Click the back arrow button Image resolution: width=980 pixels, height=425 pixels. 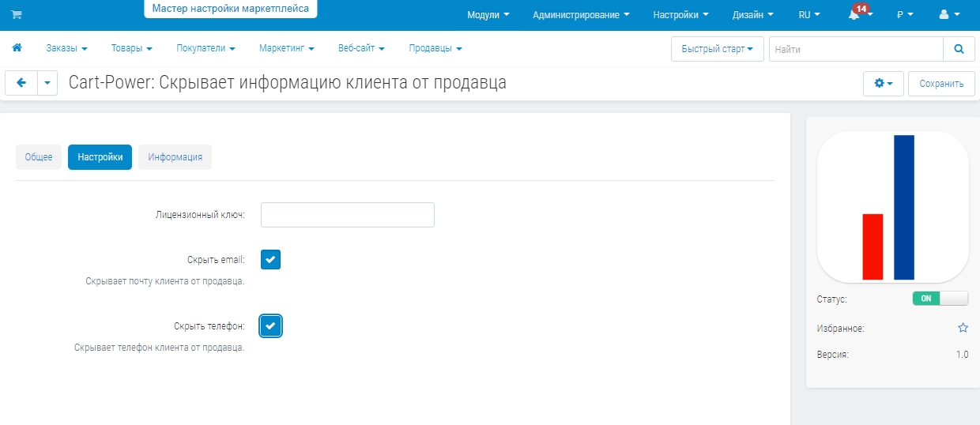[21, 83]
